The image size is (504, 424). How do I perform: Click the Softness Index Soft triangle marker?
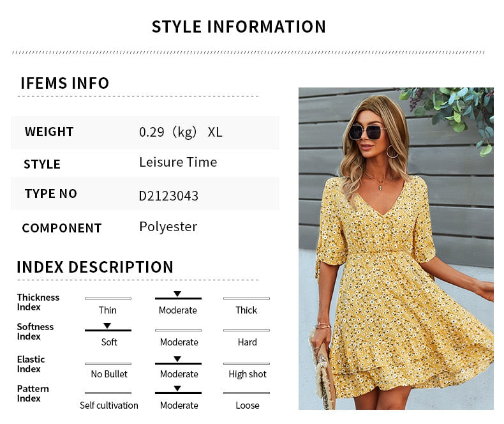pyautogui.click(x=107, y=326)
